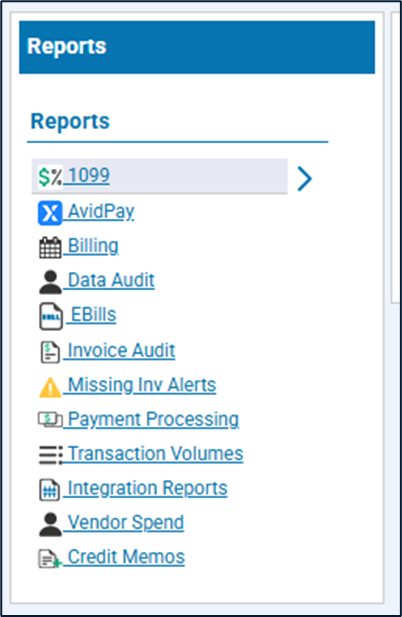Click the Payment Processing money icon
Viewport: 402px width, 617px height.
(50, 419)
